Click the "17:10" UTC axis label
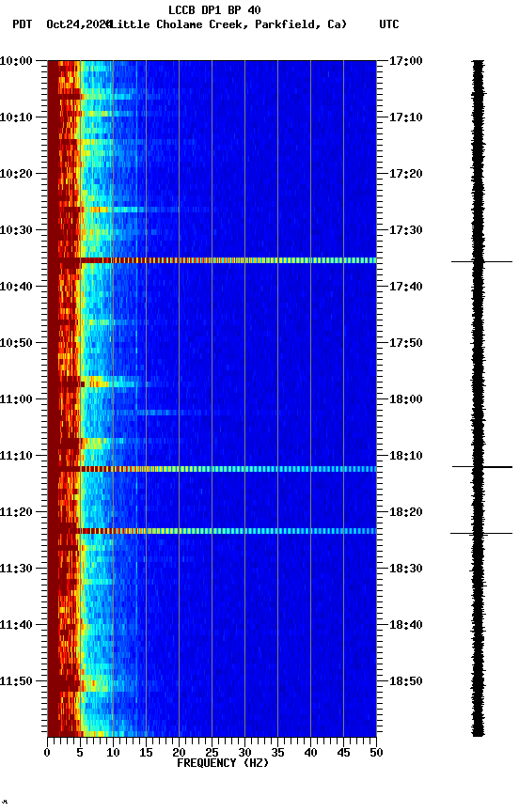This screenshot has width=519, height=812. click(x=406, y=117)
